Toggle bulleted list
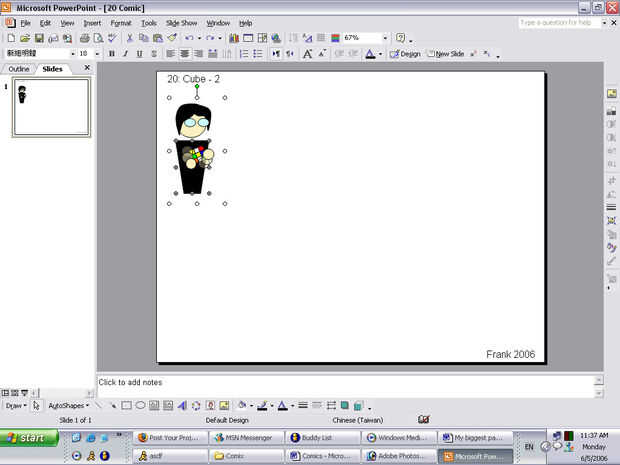620x465 pixels. coord(258,54)
